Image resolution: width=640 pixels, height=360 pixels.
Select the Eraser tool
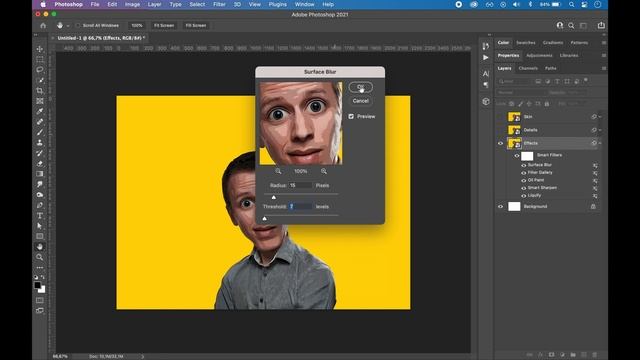[x=40, y=163]
